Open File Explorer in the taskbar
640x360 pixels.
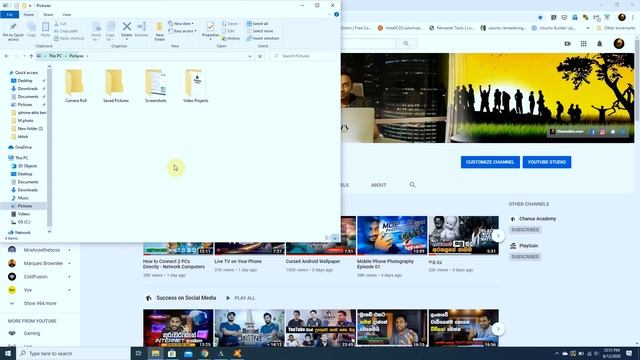155,353
